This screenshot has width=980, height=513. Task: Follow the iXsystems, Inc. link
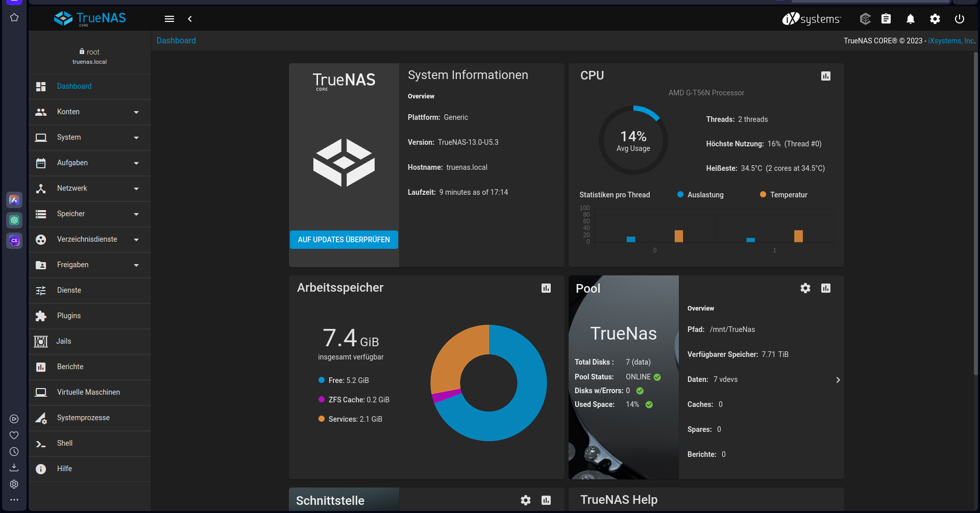[x=951, y=41]
